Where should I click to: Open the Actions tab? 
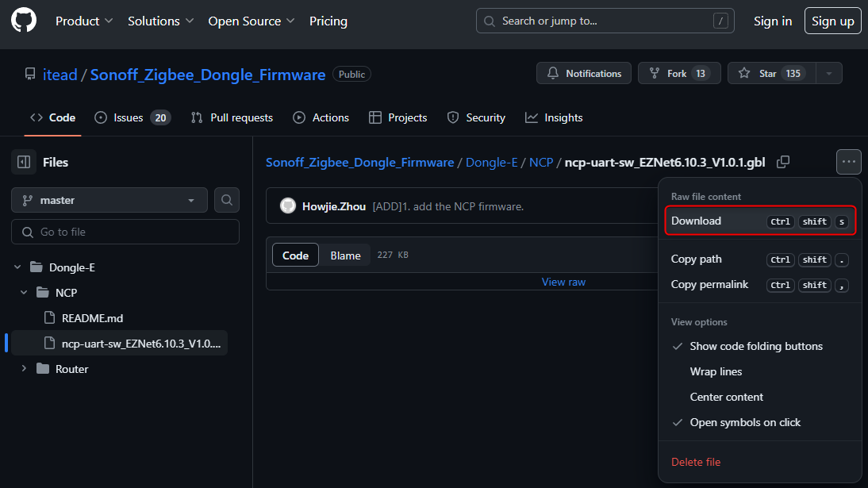(x=321, y=117)
